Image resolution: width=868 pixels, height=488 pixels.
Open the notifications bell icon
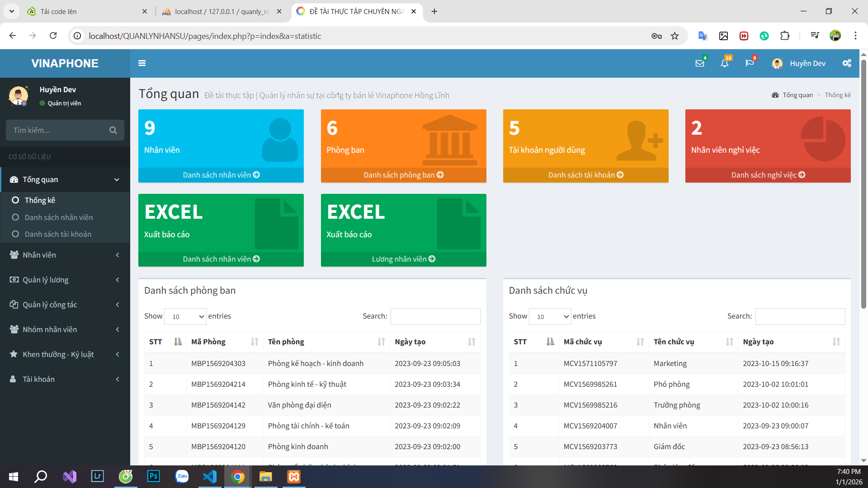(725, 63)
